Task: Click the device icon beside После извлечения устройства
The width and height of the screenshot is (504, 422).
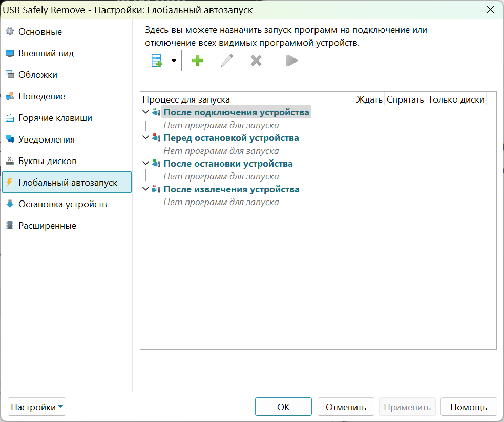Action: coord(156,189)
